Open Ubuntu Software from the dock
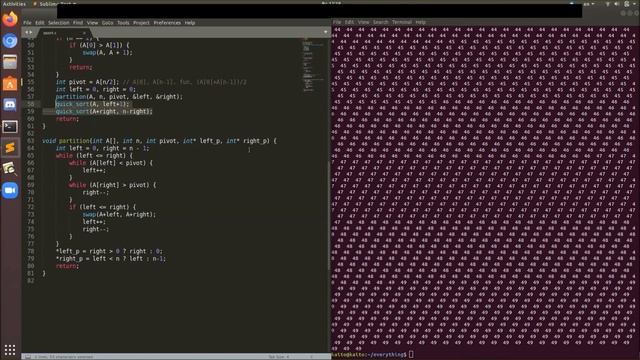Screen dimensions: 640x360 pyautogui.click(x=10, y=84)
